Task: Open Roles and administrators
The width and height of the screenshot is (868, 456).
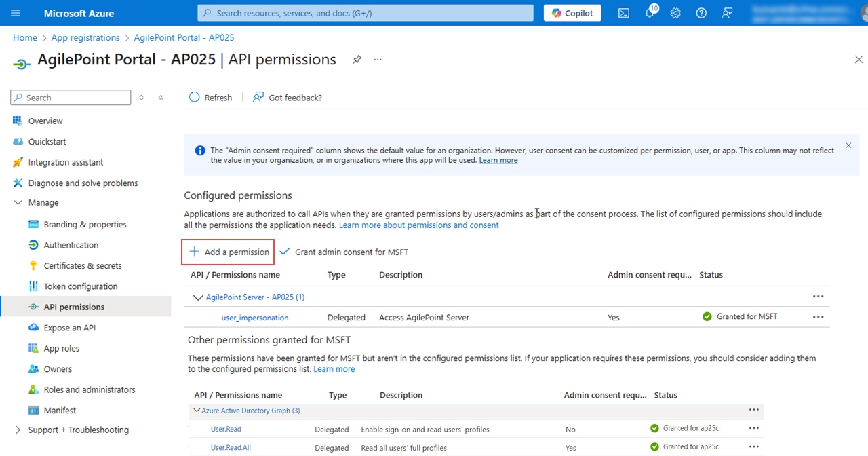Action: pos(89,390)
